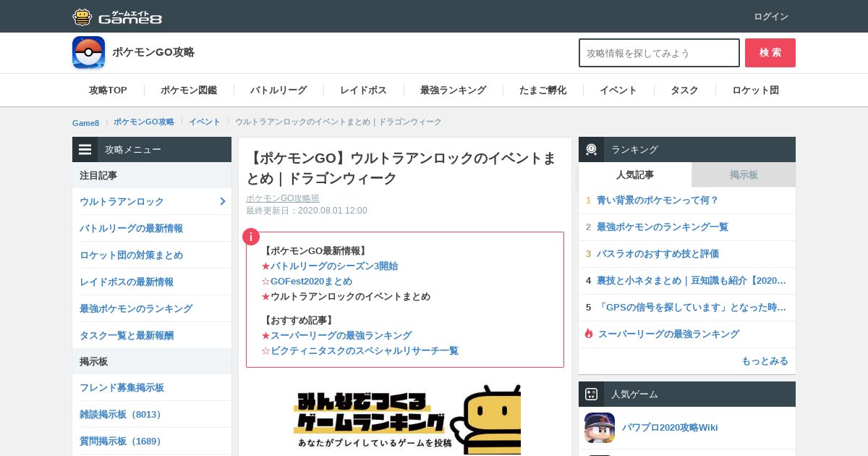
Task: Click the red 検索 button
Action: pyautogui.click(x=770, y=53)
